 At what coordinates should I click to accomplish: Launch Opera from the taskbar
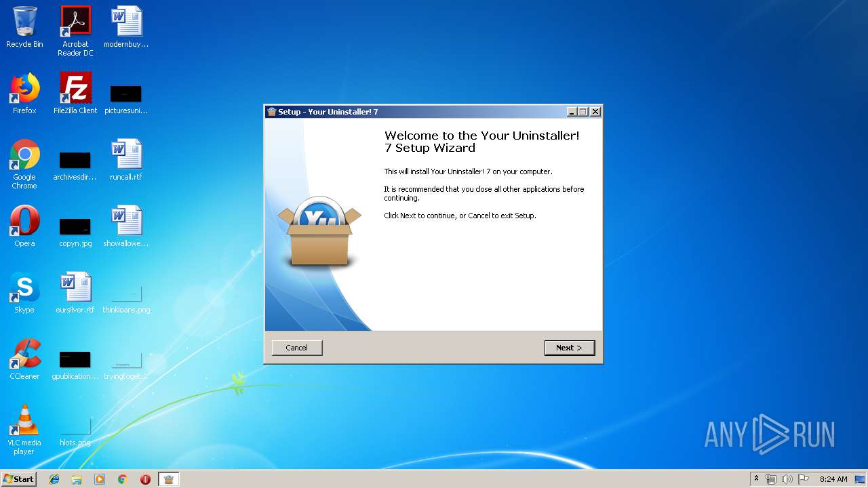point(145,479)
